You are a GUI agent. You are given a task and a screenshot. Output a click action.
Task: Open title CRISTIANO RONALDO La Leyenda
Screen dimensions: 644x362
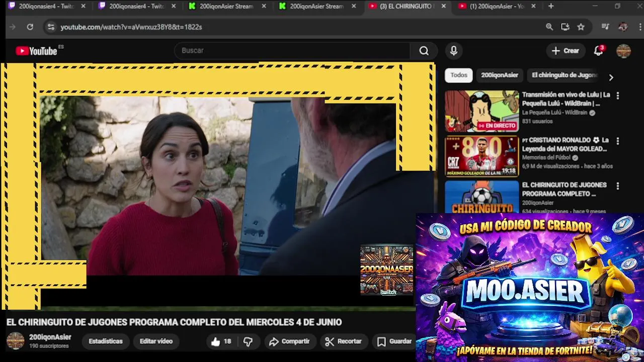pyautogui.click(x=565, y=144)
